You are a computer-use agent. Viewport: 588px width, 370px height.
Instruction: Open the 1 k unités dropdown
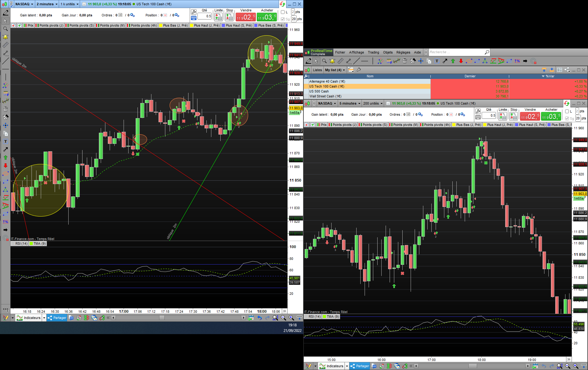tap(69, 4)
